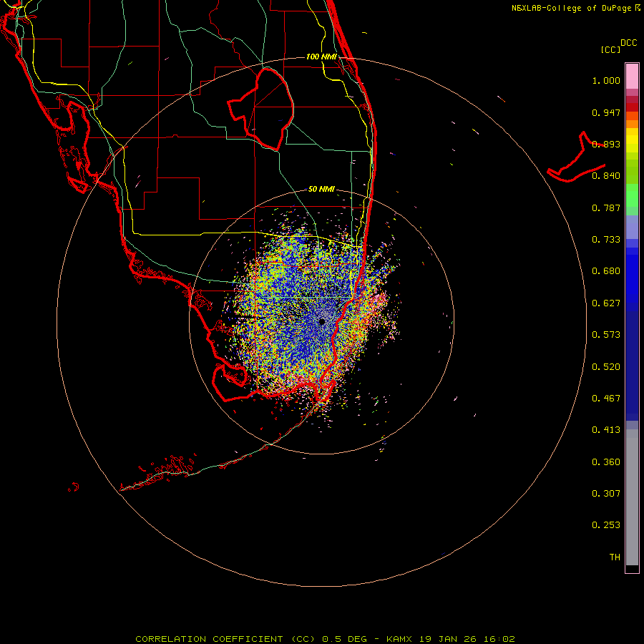Select the 0.467 scale value
644x644 pixels.
606,399
